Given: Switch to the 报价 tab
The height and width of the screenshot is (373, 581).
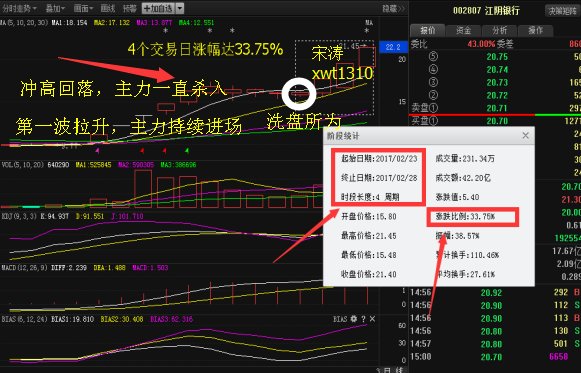Looking at the screenshot, I should coord(428,30).
